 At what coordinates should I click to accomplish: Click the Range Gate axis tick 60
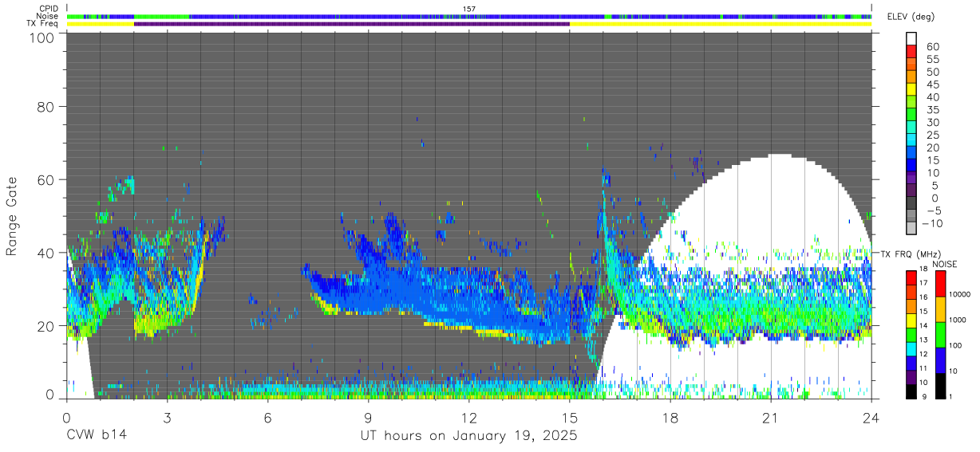pos(46,179)
